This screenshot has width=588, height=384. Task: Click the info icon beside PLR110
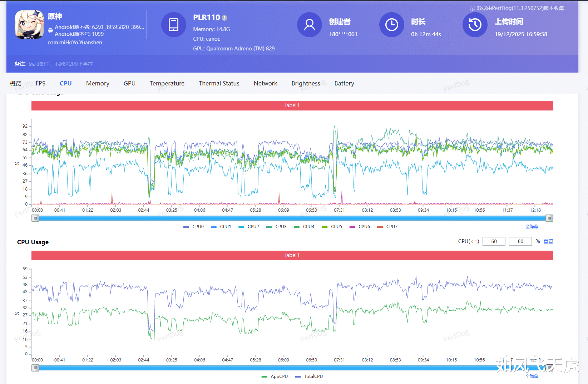[x=224, y=18]
